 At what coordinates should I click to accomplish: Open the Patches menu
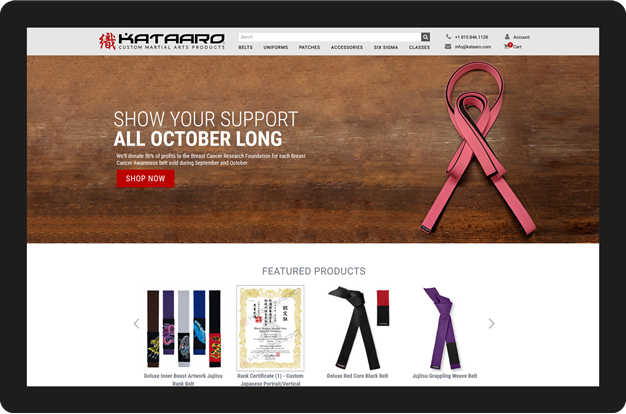(x=309, y=48)
